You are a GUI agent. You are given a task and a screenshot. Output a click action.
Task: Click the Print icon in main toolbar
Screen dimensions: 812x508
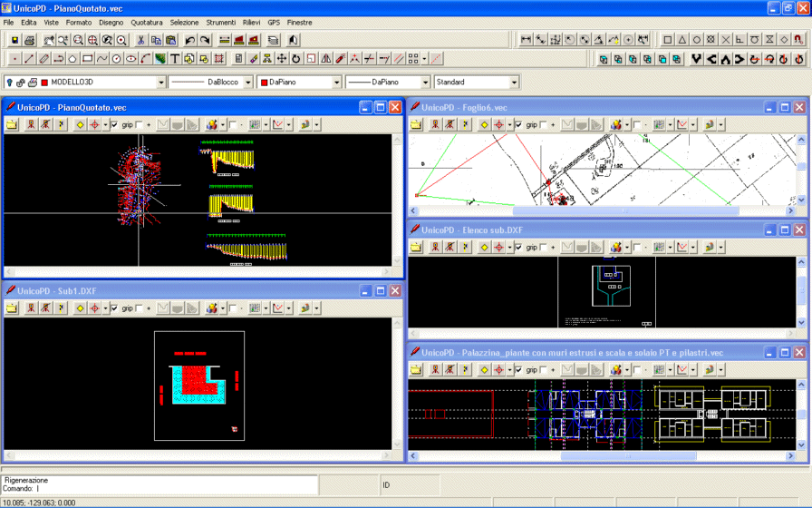30,40
